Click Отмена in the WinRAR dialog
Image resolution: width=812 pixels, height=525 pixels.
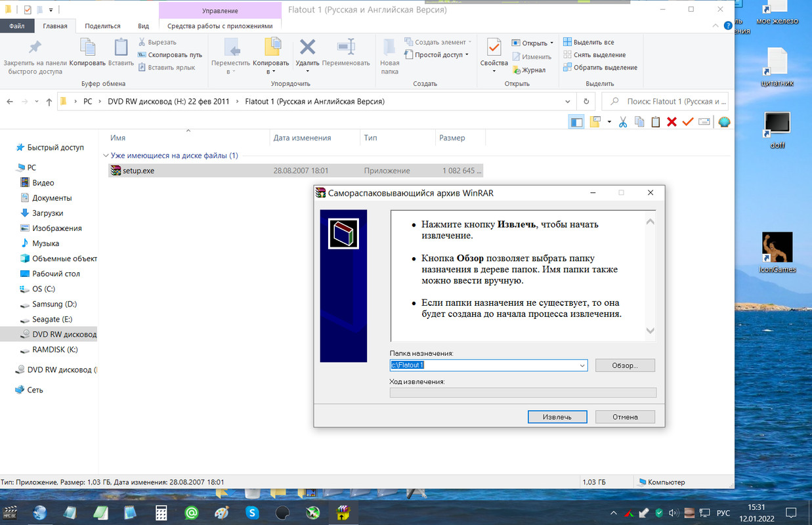pyautogui.click(x=625, y=417)
